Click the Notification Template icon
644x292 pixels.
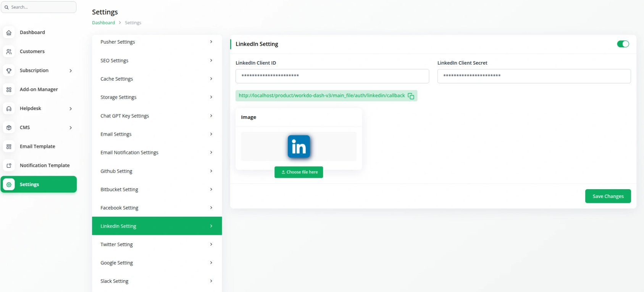[9, 165]
